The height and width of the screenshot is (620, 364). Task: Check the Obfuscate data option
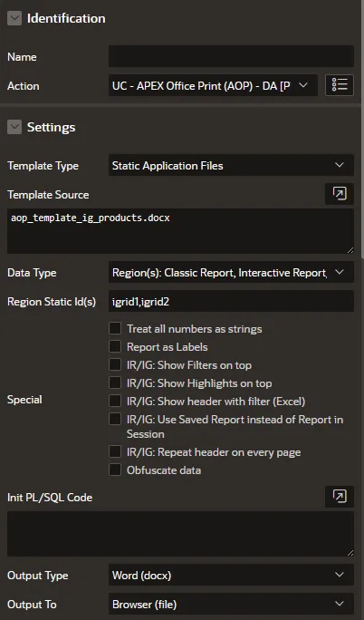115,470
